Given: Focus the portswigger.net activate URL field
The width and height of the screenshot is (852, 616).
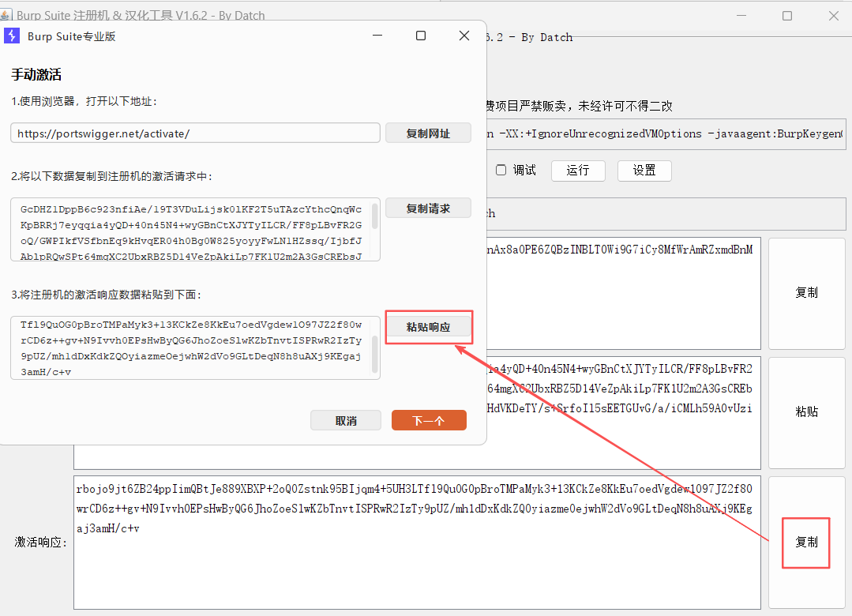Looking at the screenshot, I should click(195, 133).
